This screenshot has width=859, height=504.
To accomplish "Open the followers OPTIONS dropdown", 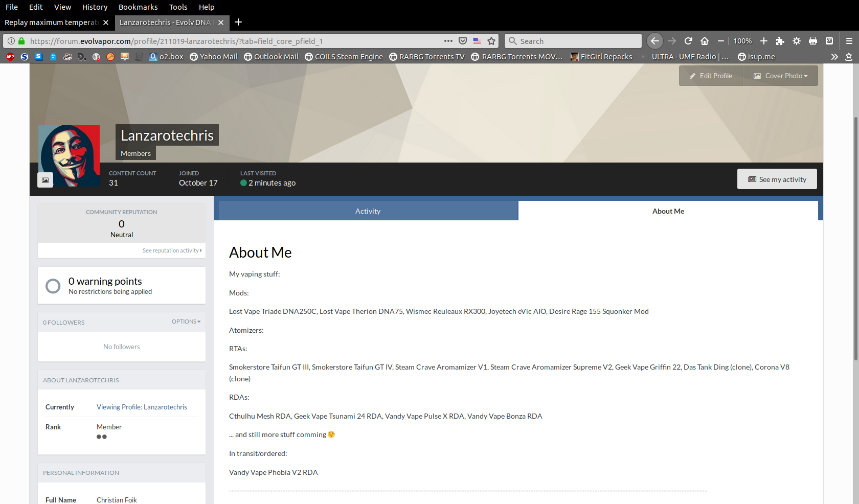I will click(x=186, y=322).
